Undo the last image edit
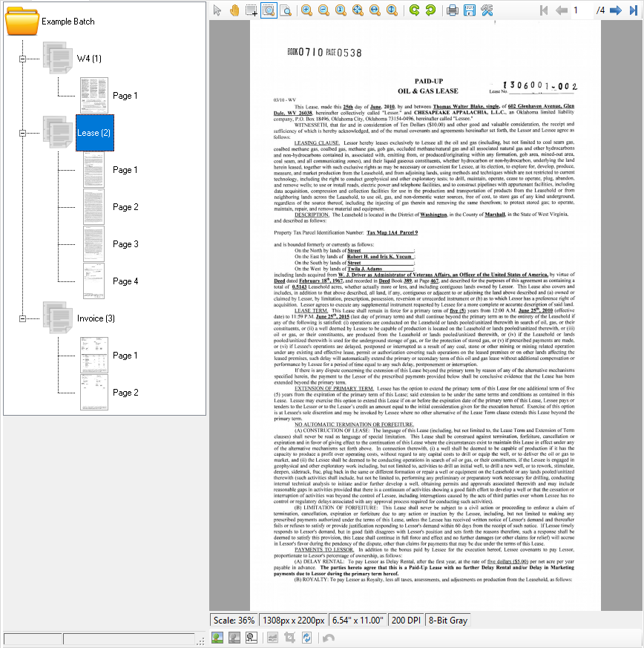Screen dimensions: 644x648 coord(329,638)
